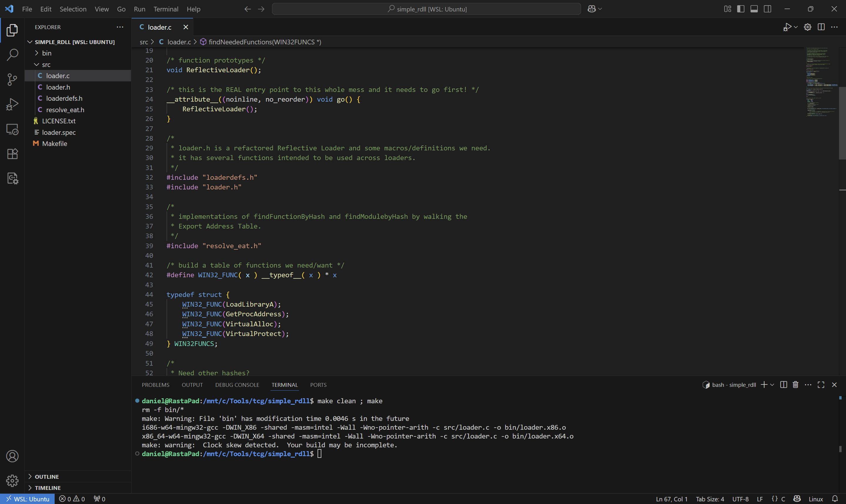
Task: Kill terminal with trash icon
Action: (795, 384)
